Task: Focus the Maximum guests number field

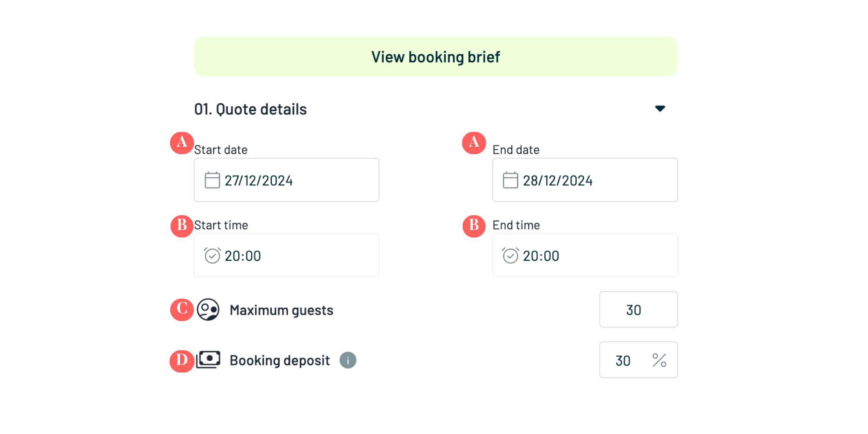Action: coord(638,309)
